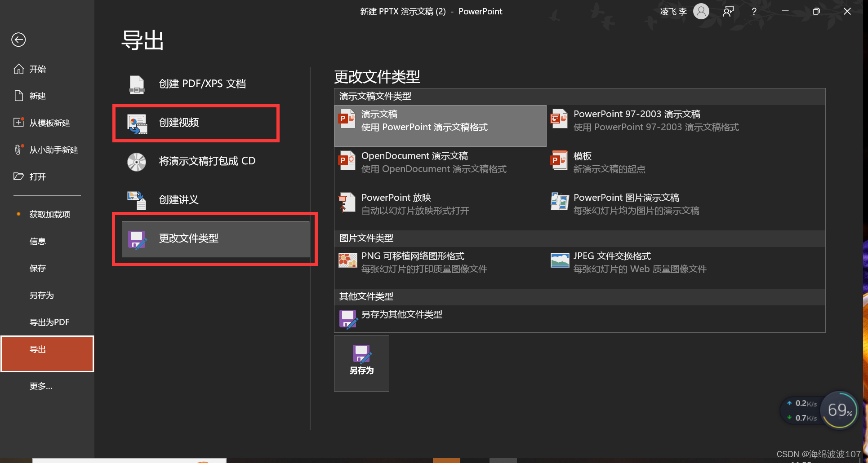Click the OpenDocument presentation file icon

[347, 161]
